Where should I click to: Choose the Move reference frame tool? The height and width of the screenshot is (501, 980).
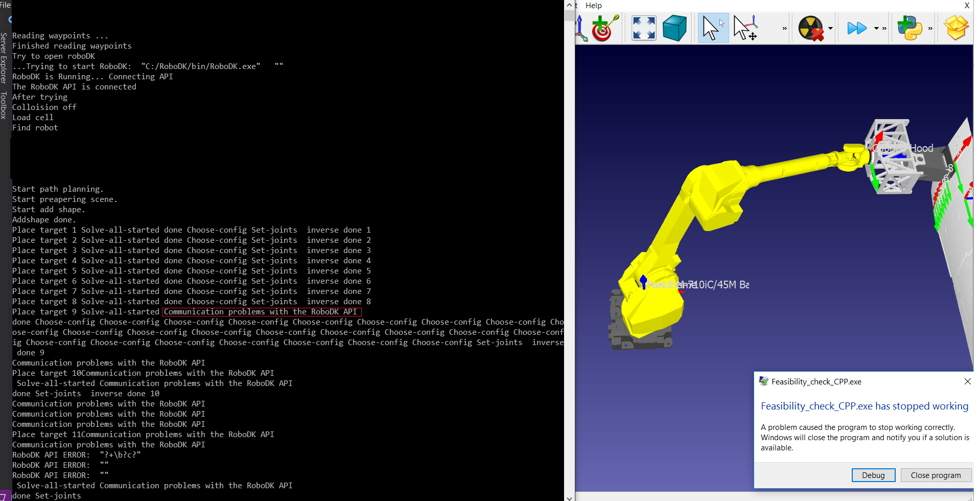coord(745,28)
